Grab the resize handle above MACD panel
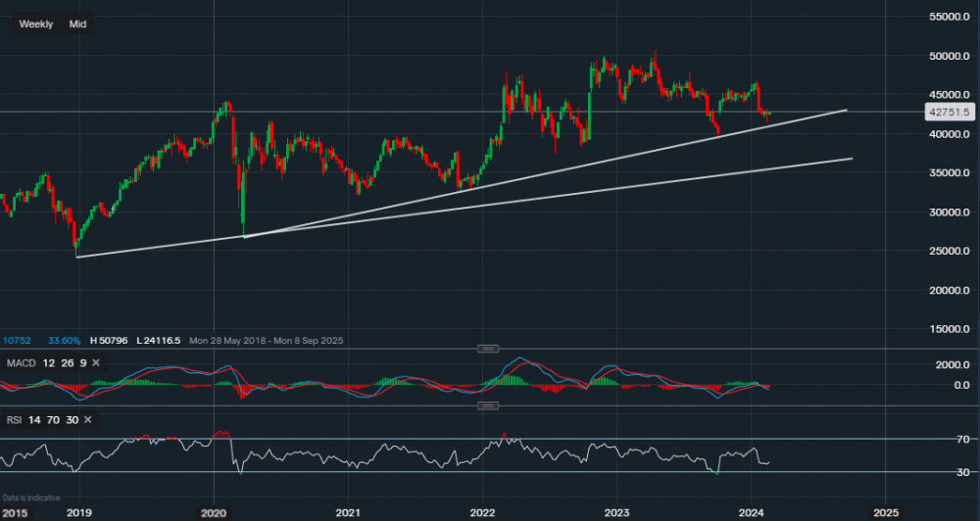This screenshot has width=980, height=521. pyautogui.click(x=487, y=349)
